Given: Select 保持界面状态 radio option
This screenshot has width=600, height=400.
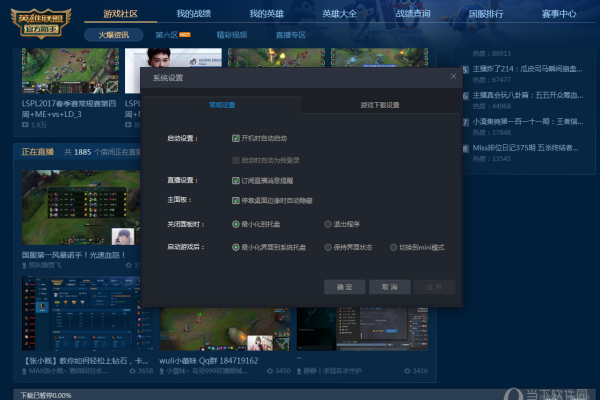Looking at the screenshot, I should tap(328, 247).
